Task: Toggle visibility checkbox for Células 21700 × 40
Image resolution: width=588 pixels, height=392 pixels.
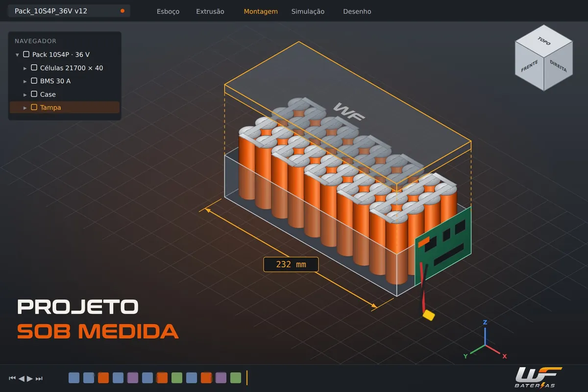Action: [34, 68]
